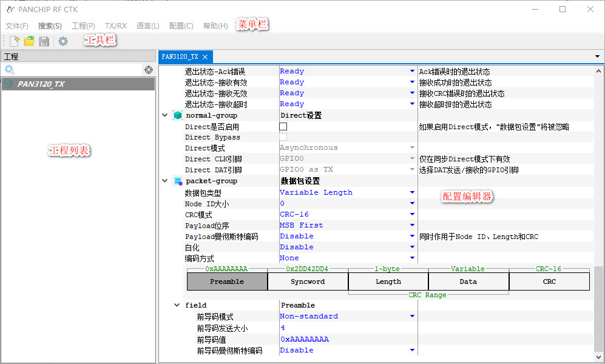This screenshot has width=605, height=364.
Task: Close the PAN3120_TX tab
Action: point(205,57)
